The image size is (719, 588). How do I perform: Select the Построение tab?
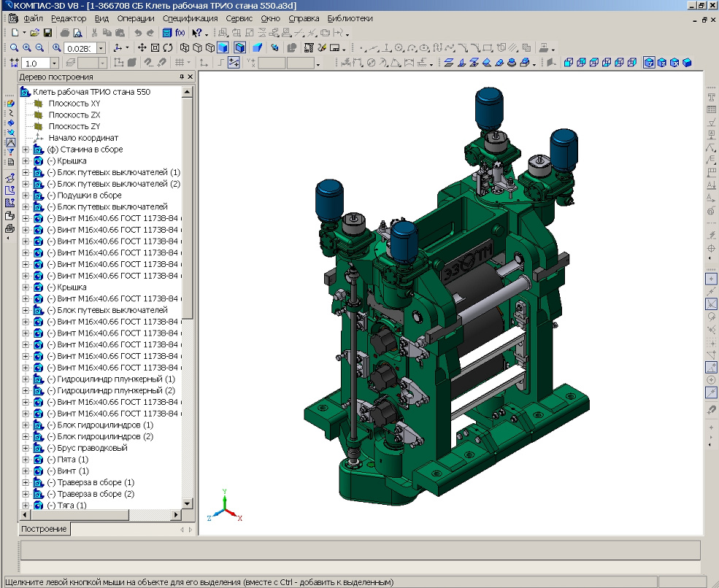(43, 529)
